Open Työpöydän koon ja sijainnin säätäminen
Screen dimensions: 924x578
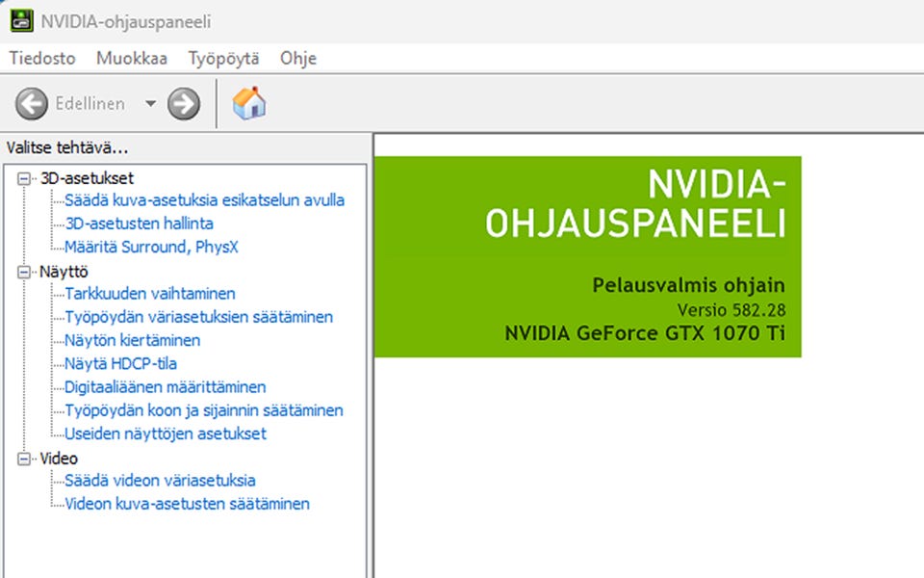(204, 410)
